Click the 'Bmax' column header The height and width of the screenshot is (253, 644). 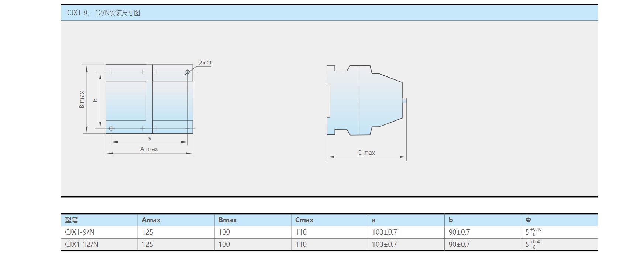tap(228, 220)
